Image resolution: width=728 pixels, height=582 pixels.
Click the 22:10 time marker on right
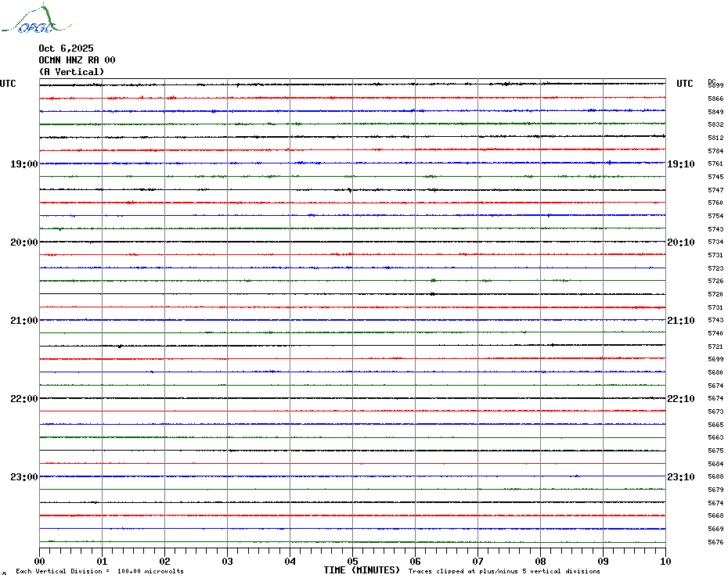point(680,399)
